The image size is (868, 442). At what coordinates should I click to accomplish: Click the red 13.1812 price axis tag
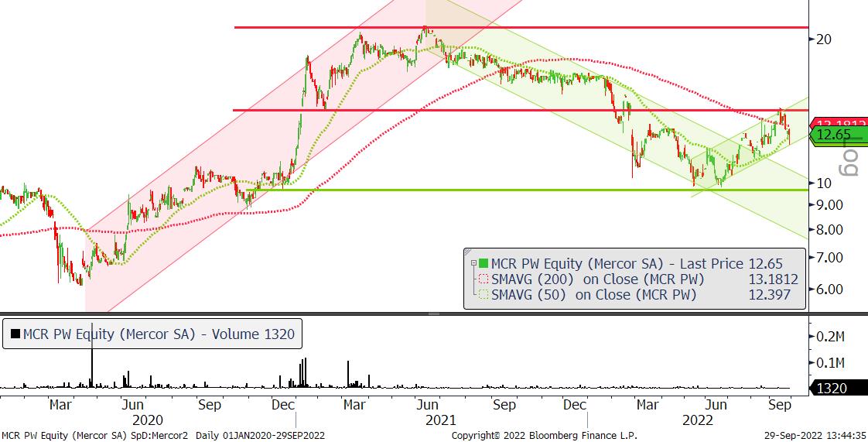(x=837, y=123)
